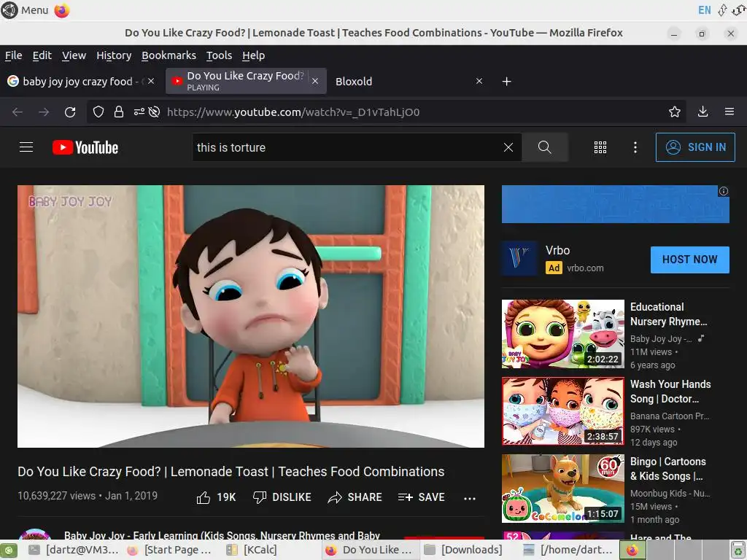Click the Vrbo advertiser logo
Image resolution: width=747 pixels, height=560 pixels.
[519, 259]
